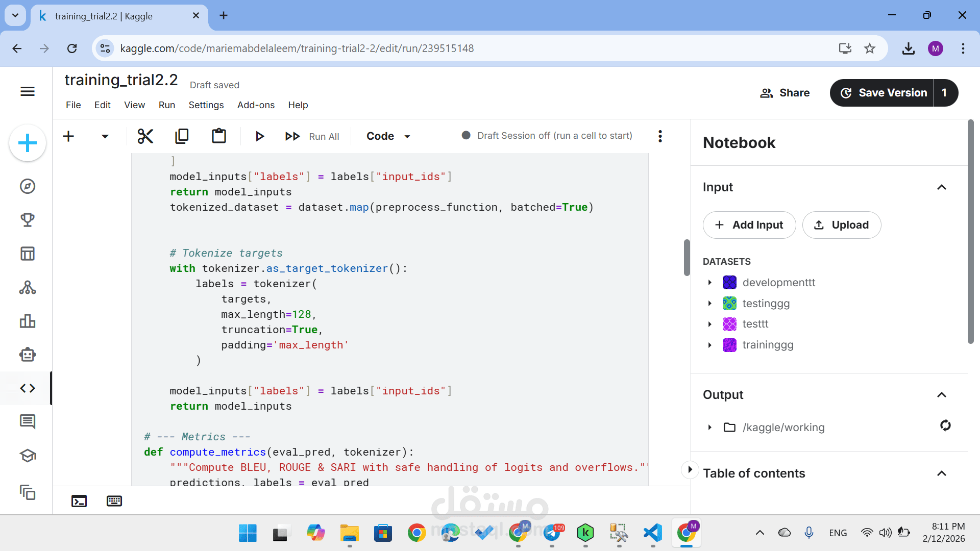
Task: Cut the selected cell with scissors icon
Action: 145,136
